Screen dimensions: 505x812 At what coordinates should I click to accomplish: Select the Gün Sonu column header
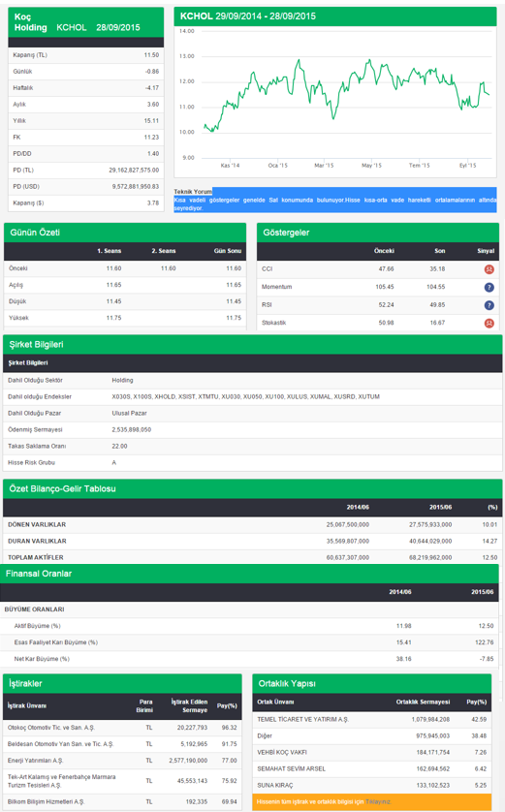point(228,251)
